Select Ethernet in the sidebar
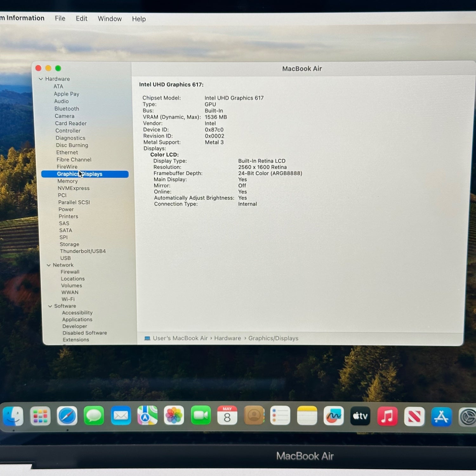The width and height of the screenshot is (476, 476). coord(67,152)
